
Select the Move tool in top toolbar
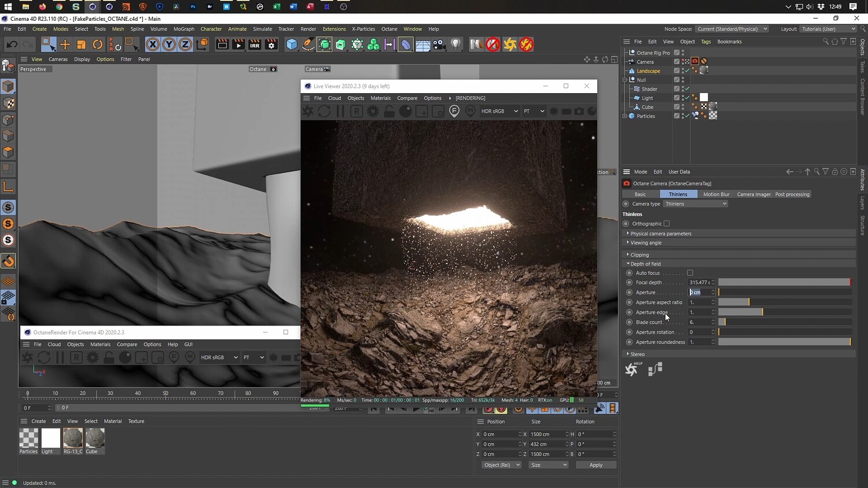(65, 45)
